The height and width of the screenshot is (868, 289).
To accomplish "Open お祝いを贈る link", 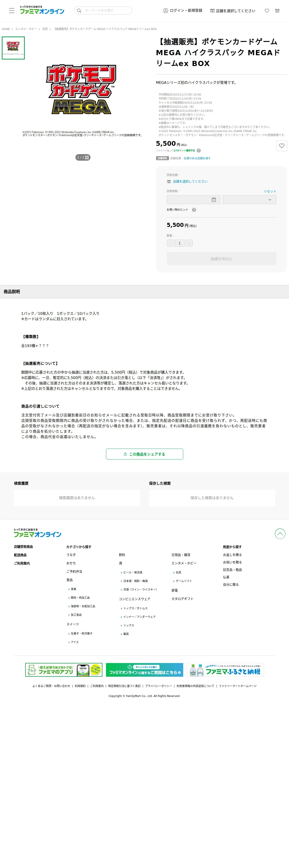I will [233, 562].
